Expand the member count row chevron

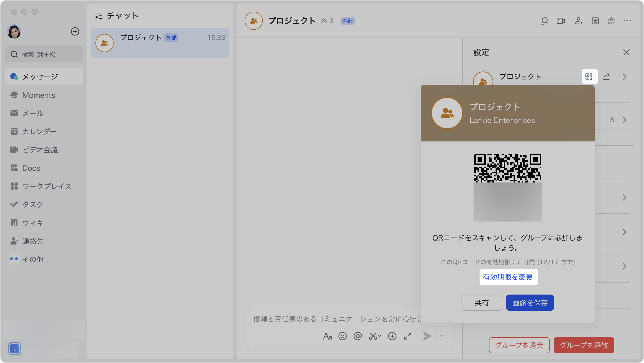[x=624, y=120]
